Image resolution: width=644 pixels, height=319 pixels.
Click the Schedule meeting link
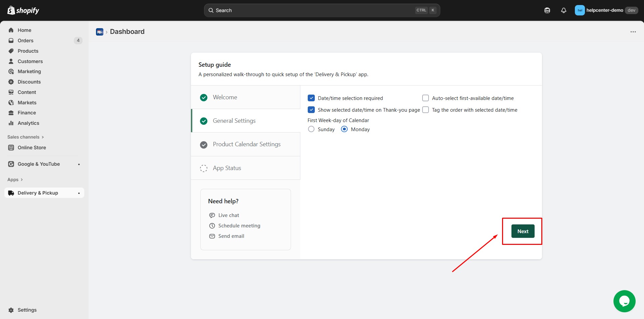coord(239,226)
